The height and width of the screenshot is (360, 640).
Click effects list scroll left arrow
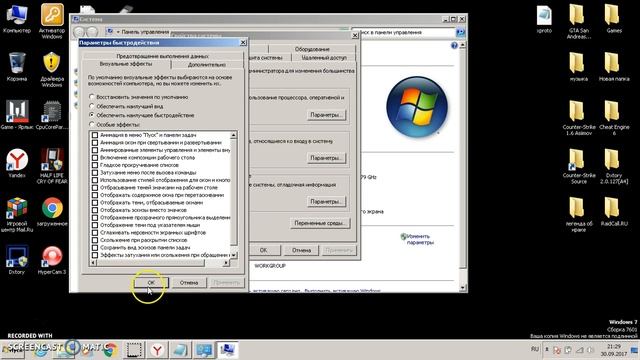pyautogui.click(x=93, y=263)
